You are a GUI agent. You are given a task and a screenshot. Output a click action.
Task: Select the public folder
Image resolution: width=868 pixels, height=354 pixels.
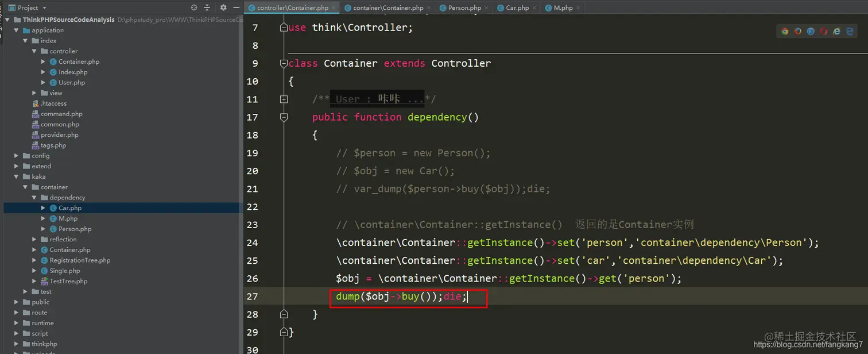(x=40, y=302)
